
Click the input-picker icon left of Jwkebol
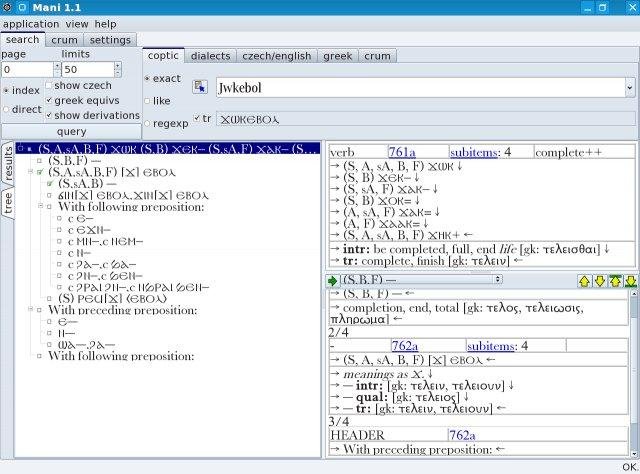[x=200, y=87]
